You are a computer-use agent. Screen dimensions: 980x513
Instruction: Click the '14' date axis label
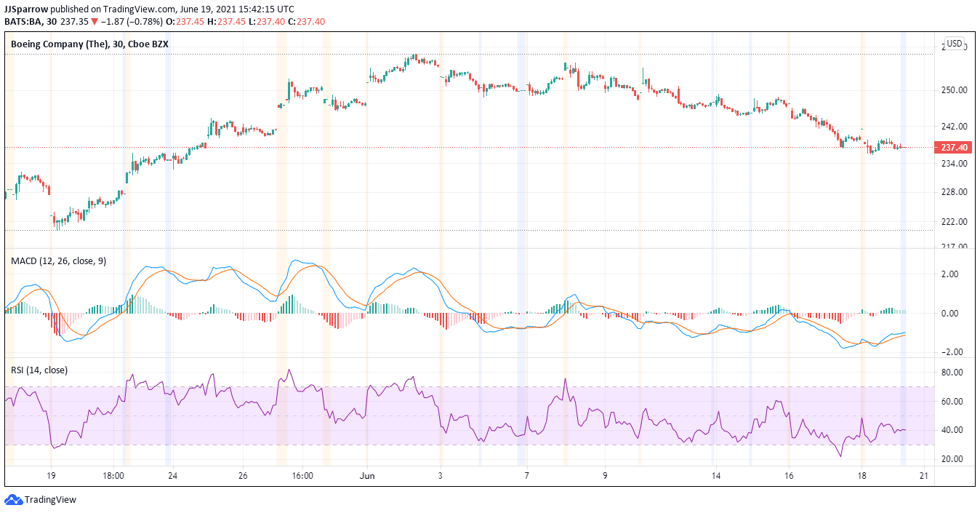716,476
